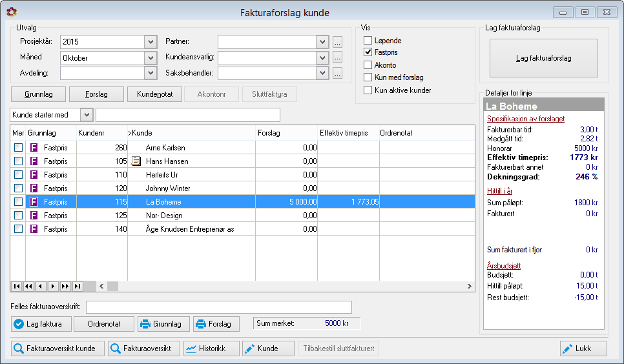
Task: Print Grunnlag using printer button
Action: click(x=163, y=324)
